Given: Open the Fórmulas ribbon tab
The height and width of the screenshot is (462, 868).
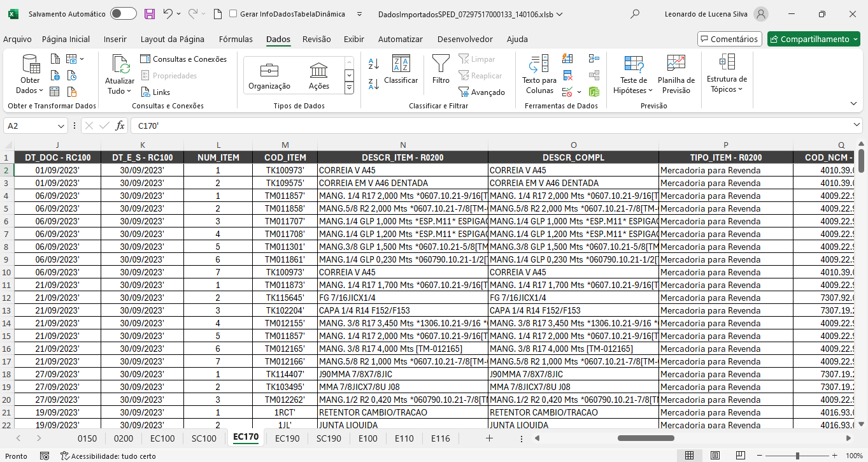Looking at the screenshot, I should 236,40.
